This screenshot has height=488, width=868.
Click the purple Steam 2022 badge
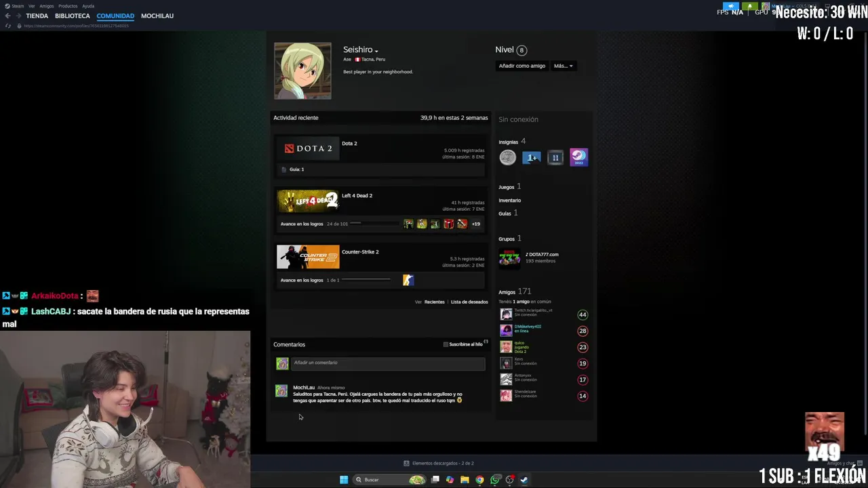point(578,158)
